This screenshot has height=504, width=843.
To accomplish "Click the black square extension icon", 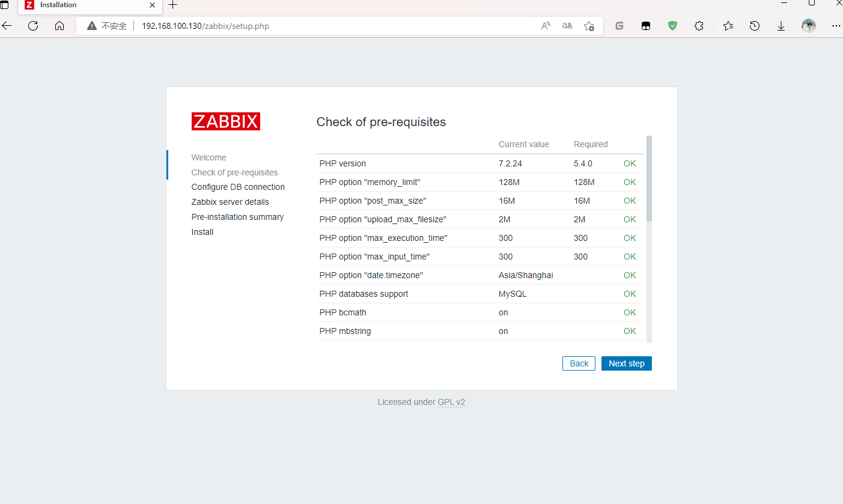I will [646, 26].
